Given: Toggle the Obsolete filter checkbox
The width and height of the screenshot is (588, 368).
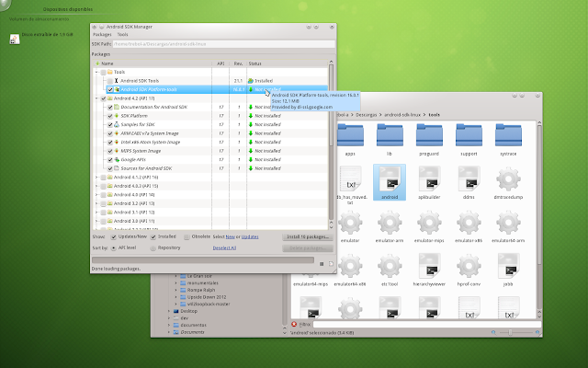Looking at the screenshot, I should click(186, 236).
